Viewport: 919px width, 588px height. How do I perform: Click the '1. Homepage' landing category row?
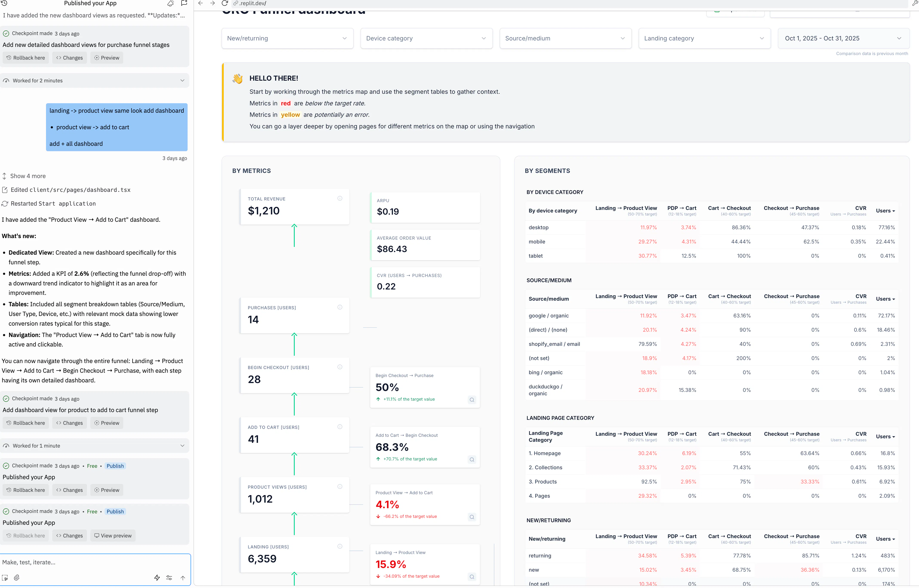(x=712, y=453)
